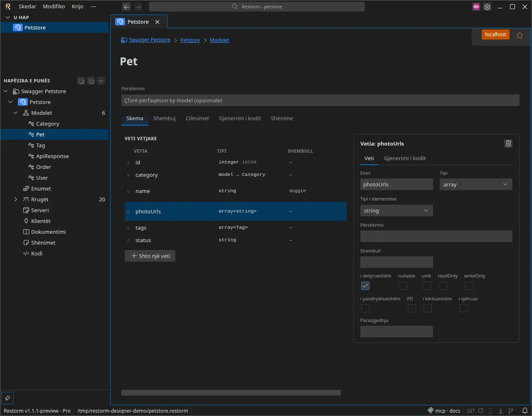
Task: Open the Shënime tab
Action: pos(282,119)
